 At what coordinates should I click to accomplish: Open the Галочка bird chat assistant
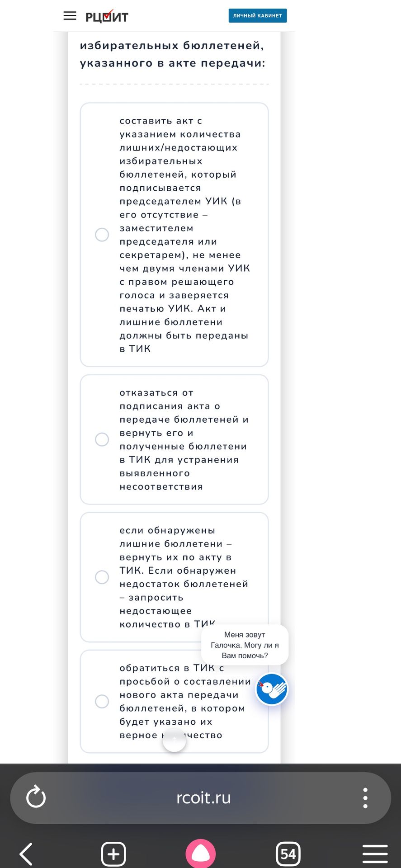click(272, 689)
